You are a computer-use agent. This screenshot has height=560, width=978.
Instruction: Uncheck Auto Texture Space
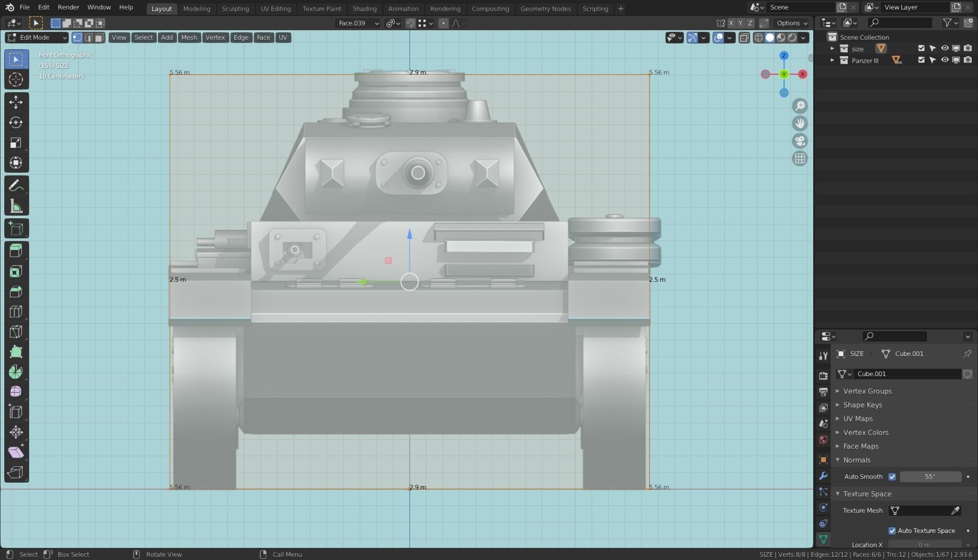(x=892, y=531)
